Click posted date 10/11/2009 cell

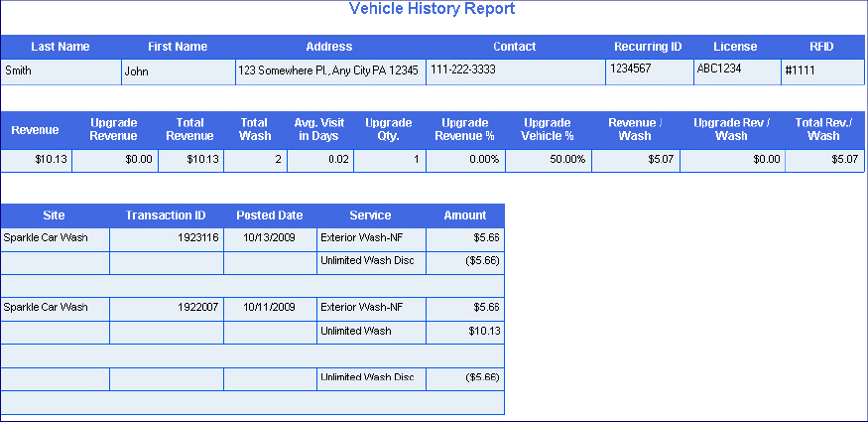coord(269,307)
